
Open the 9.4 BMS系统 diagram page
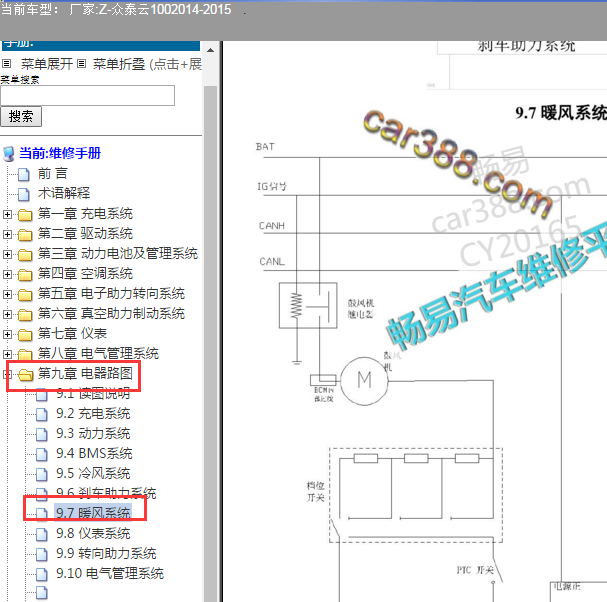coord(94,453)
